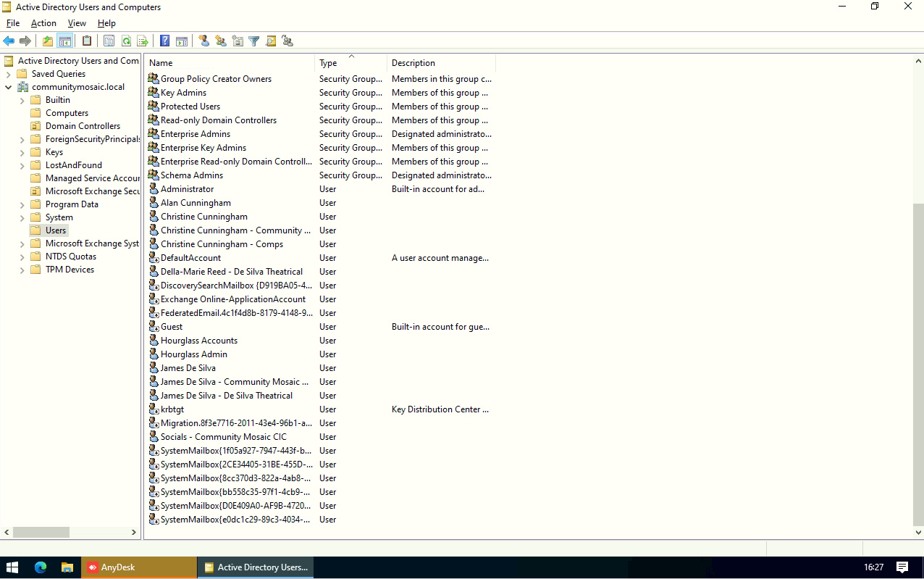Open the Help menu
The height and width of the screenshot is (579, 924).
106,23
